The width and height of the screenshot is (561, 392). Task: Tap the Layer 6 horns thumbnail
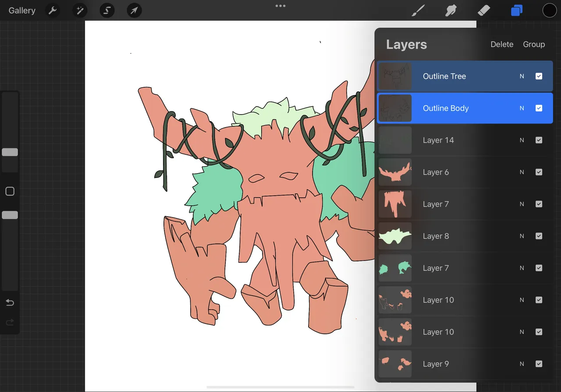(x=395, y=172)
